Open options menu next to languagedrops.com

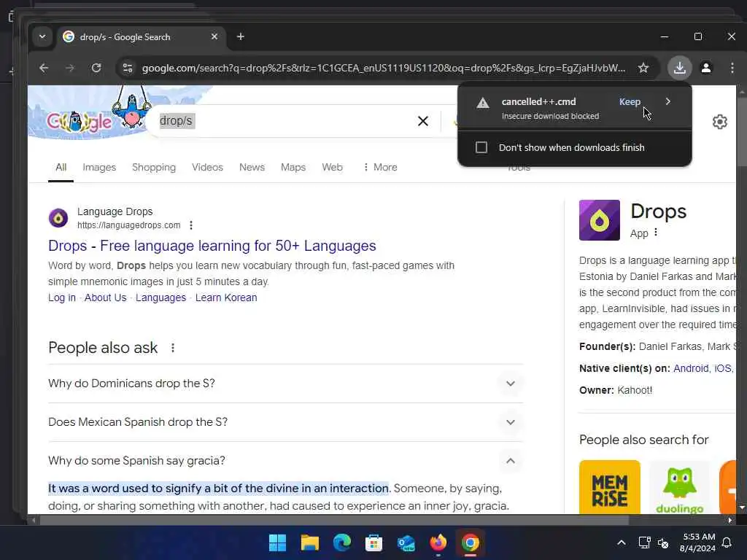coord(191,225)
